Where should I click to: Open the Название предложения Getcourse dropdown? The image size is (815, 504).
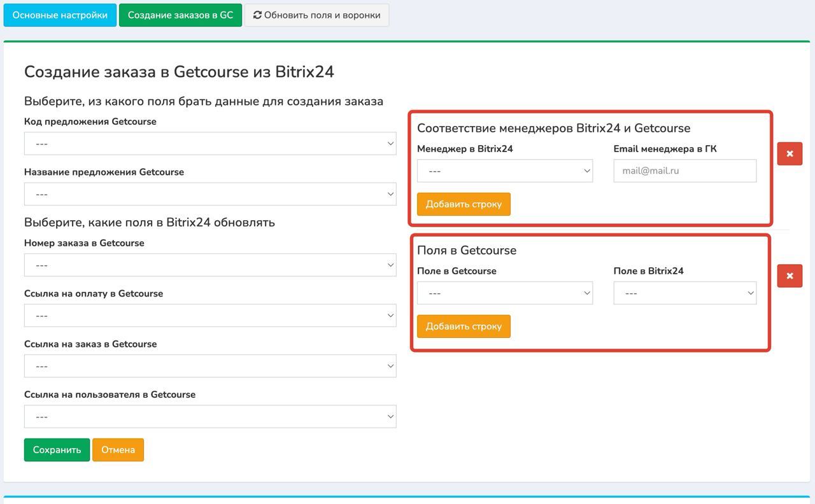click(x=210, y=194)
